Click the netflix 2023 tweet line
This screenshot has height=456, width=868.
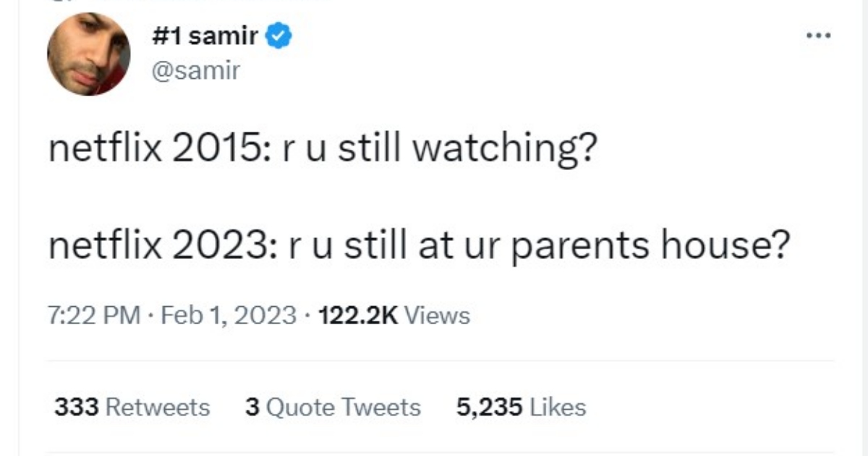420,245
